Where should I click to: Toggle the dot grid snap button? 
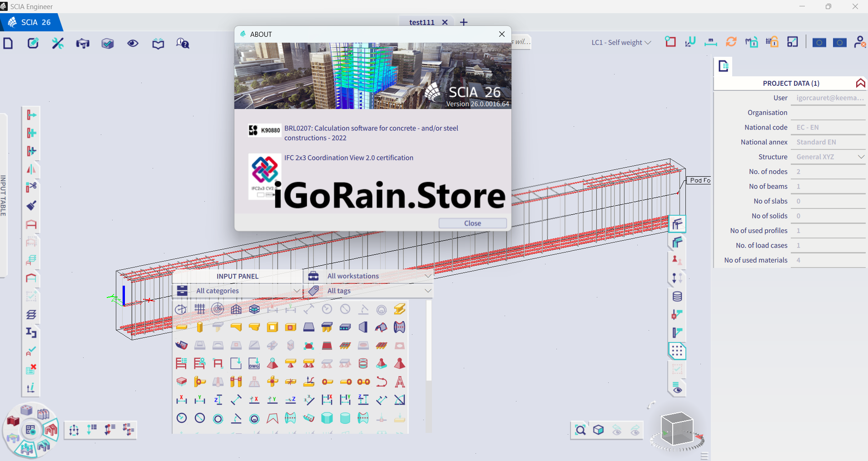click(x=677, y=351)
